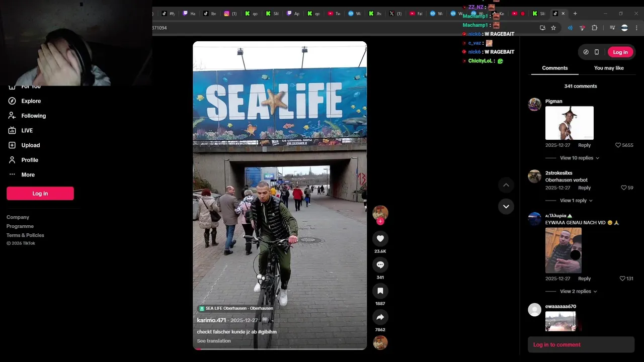Switch to the Kick Jh browser tab
644x362 pixels.
[375, 14]
